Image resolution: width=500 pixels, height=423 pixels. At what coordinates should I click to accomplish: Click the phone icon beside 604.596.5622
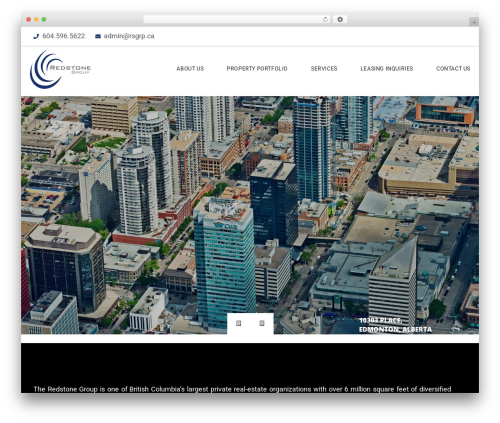point(36,36)
